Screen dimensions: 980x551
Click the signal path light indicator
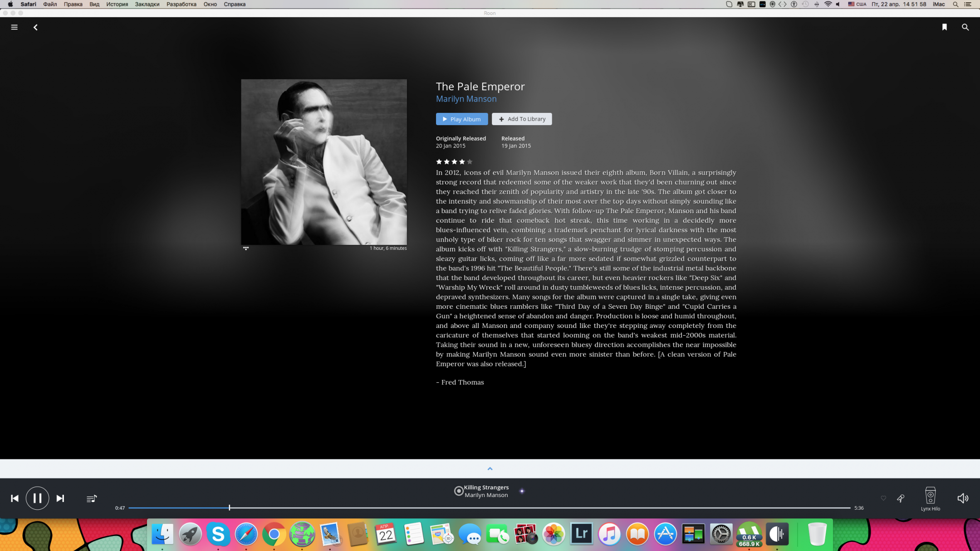click(x=522, y=491)
